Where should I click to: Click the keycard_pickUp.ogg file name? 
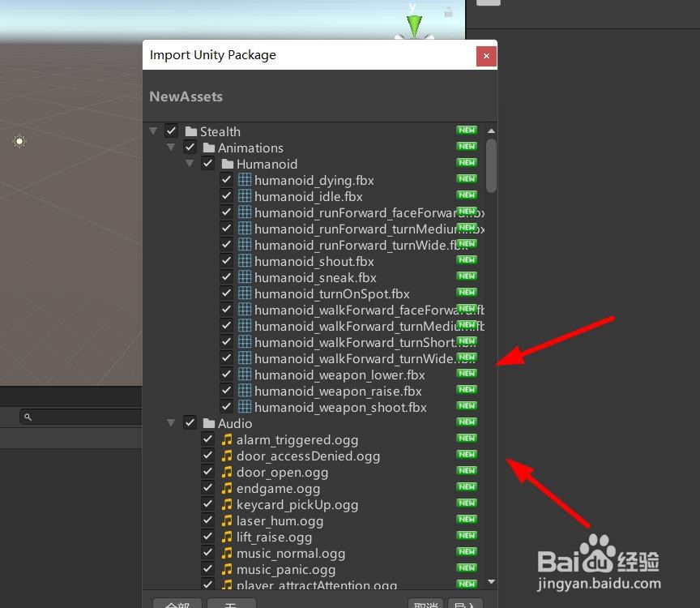point(297,505)
